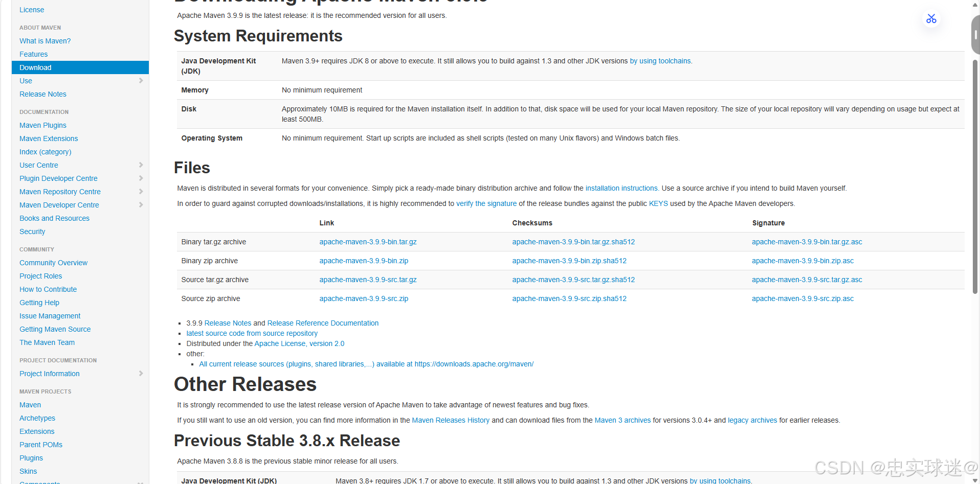Expand the User Centre submenu arrow
980x484 pixels.
point(141,165)
